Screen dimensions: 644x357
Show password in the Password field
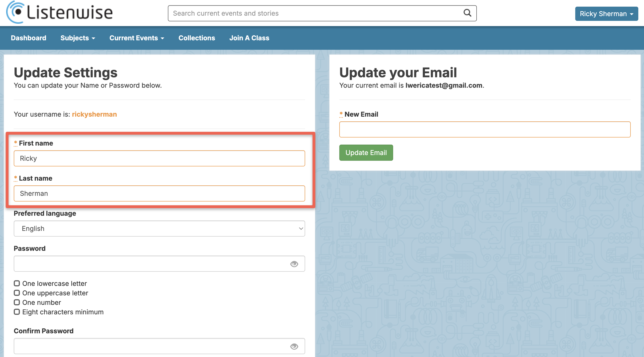(x=294, y=264)
